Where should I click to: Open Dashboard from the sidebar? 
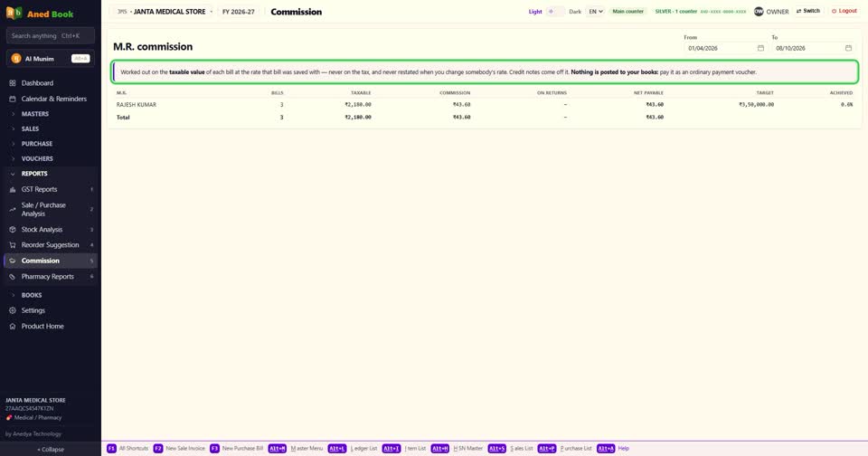coord(50,83)
